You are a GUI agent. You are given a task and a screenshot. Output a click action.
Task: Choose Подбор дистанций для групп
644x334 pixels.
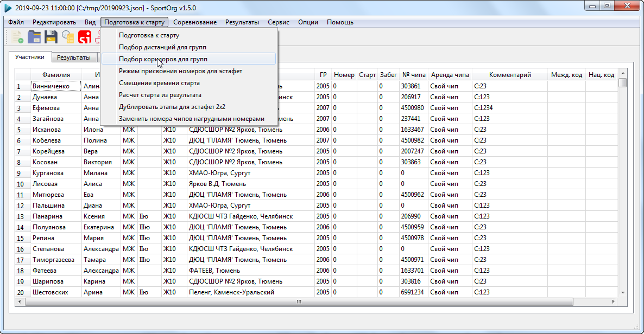click(189, 47)
